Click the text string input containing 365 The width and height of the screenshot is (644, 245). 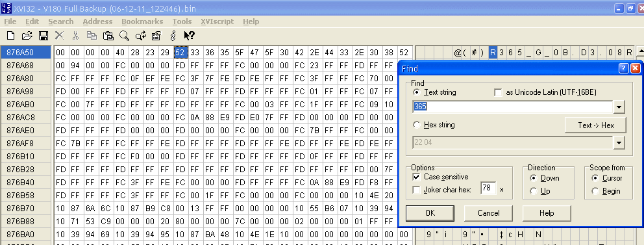coord(514,107)
